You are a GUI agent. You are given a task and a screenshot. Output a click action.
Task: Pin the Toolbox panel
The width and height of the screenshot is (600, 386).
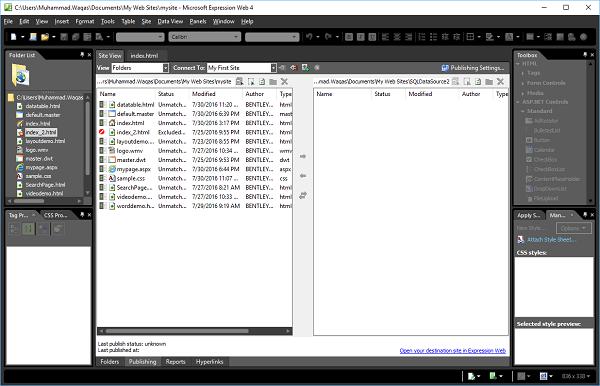click(x=585, y=55)
